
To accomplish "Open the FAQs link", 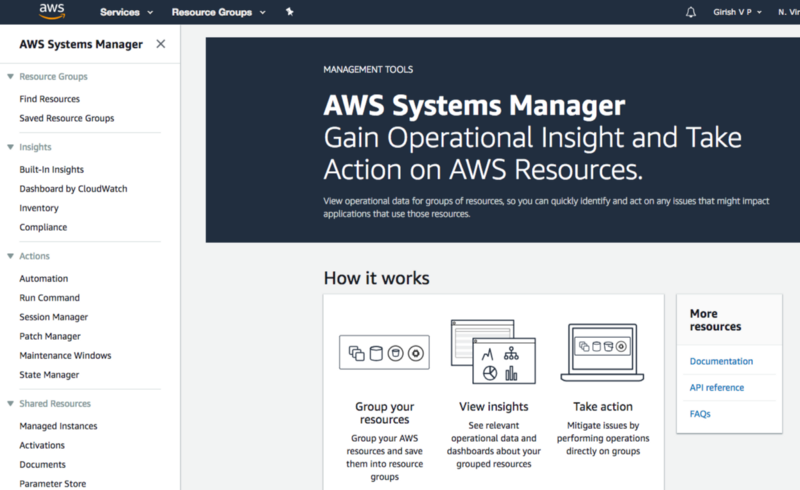I will tap(700, 414).
